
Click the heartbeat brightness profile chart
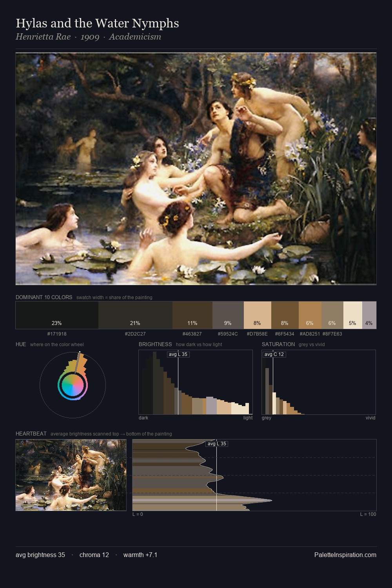tap(254, 475)
